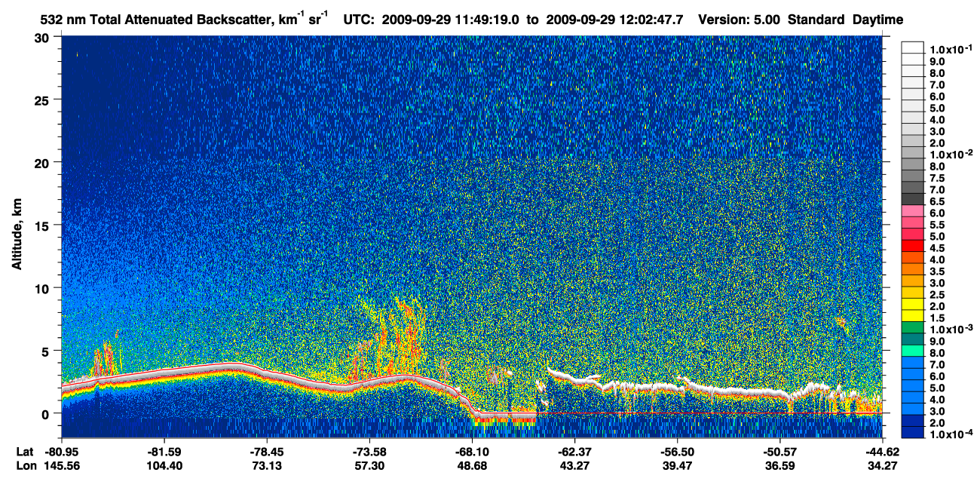Click latitude value '-73.58'
The width and height of the screenshot is (980, 503).
coord(369,451)
